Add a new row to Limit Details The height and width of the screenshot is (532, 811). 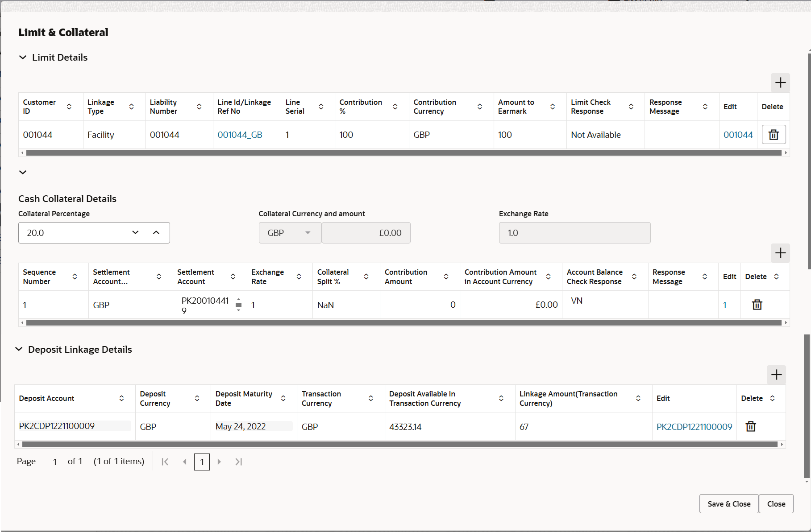coord(780,82)
